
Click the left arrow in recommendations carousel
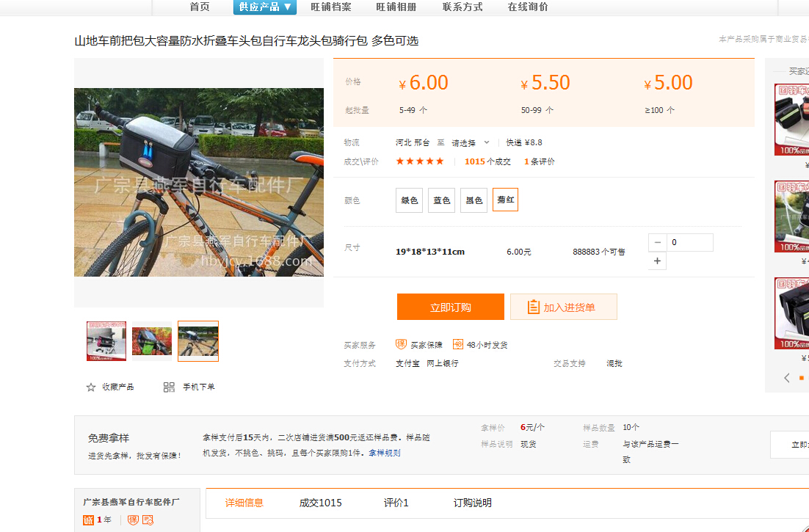click(787, 378)
